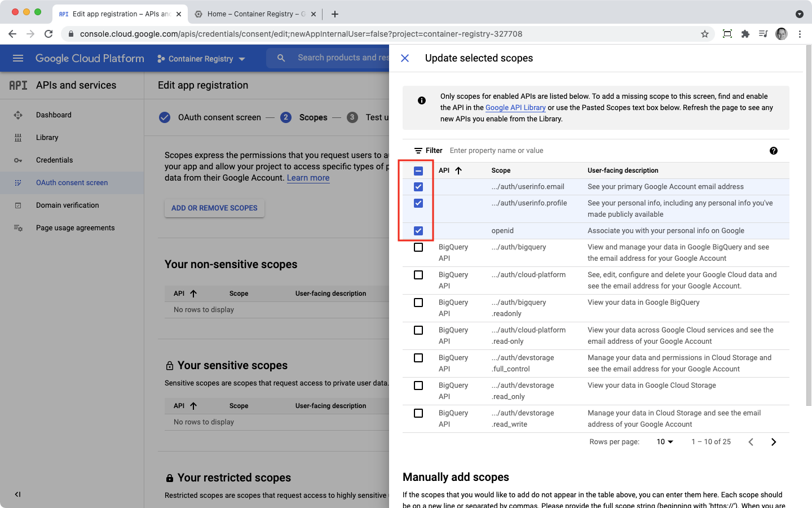Screen dimensions: 812x508
Task: Collapse the sidebar with the arrow icon
Action: tap(18, 494)
